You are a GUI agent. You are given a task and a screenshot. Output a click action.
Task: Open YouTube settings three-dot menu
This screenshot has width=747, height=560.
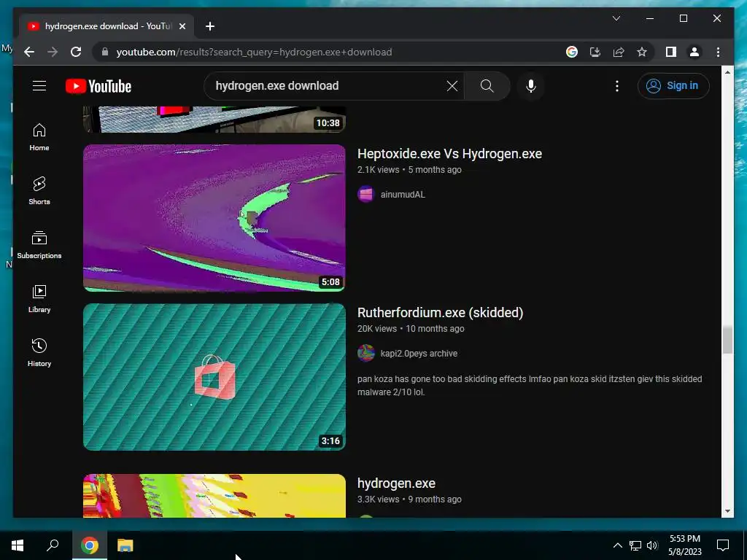pyautogui.click(x=617, y=86)
